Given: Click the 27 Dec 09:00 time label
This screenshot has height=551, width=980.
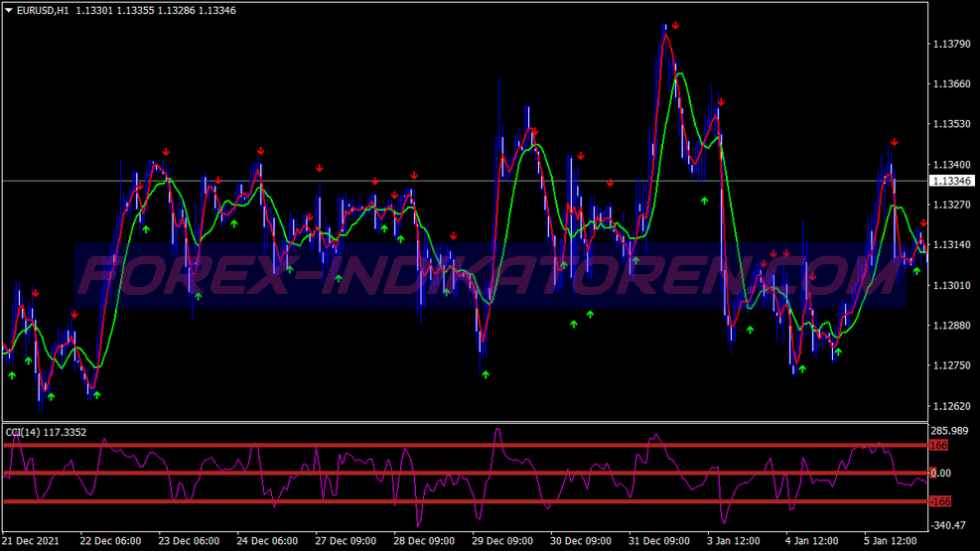Looking at the screenshot, I should 346,541.
